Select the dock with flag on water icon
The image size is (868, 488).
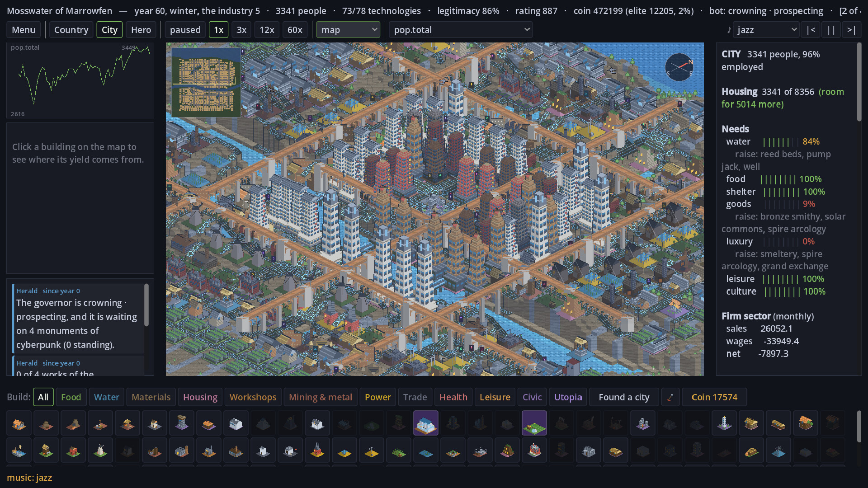pos(19,450)
